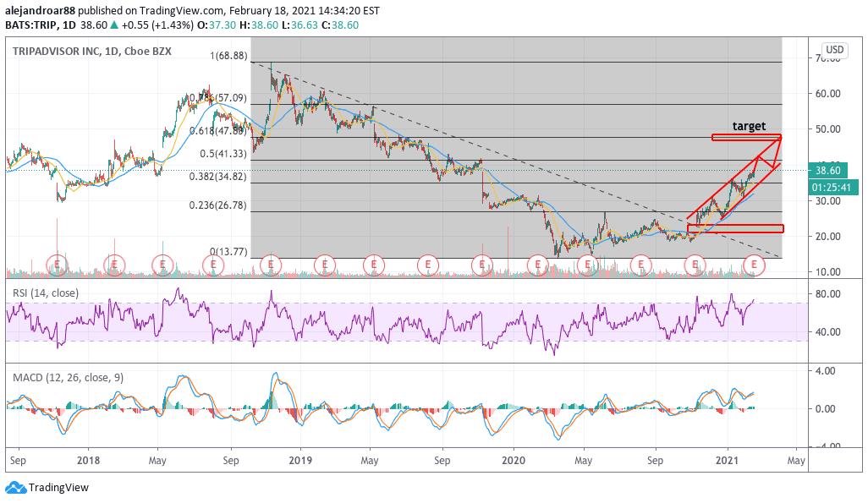The width and height of the screenshot is (868, 503).
Task: Select the TRIPADVISOR INC, 1D, Cboe BZX title
Action: pyautogui.click(x=92, y=52)
